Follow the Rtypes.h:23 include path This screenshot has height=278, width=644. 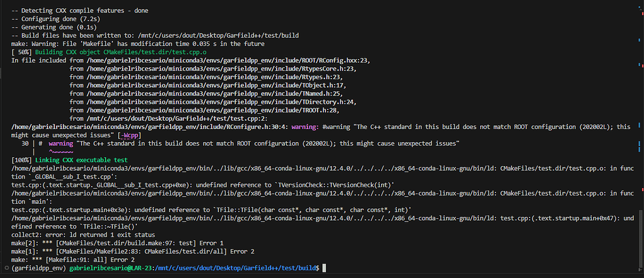click(214, 77)
